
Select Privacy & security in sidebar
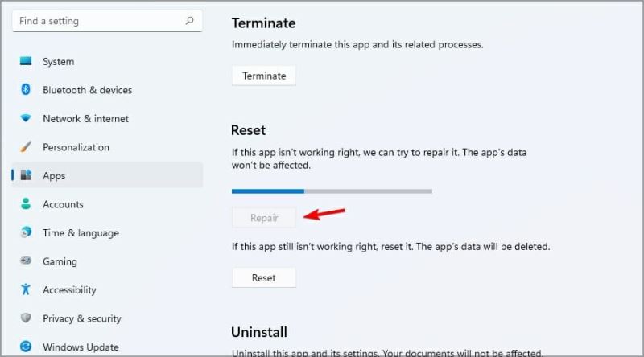[81, 318]
